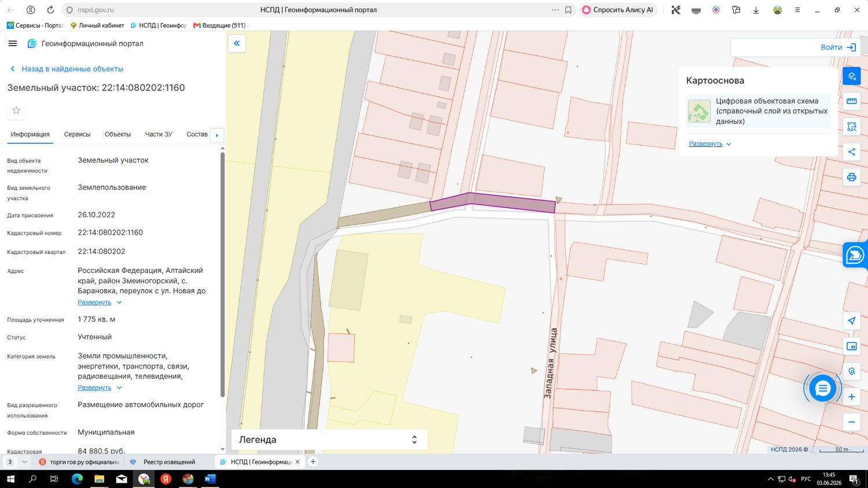
Task: Open the browser tab group dropdown
Action: click(24, 462)
